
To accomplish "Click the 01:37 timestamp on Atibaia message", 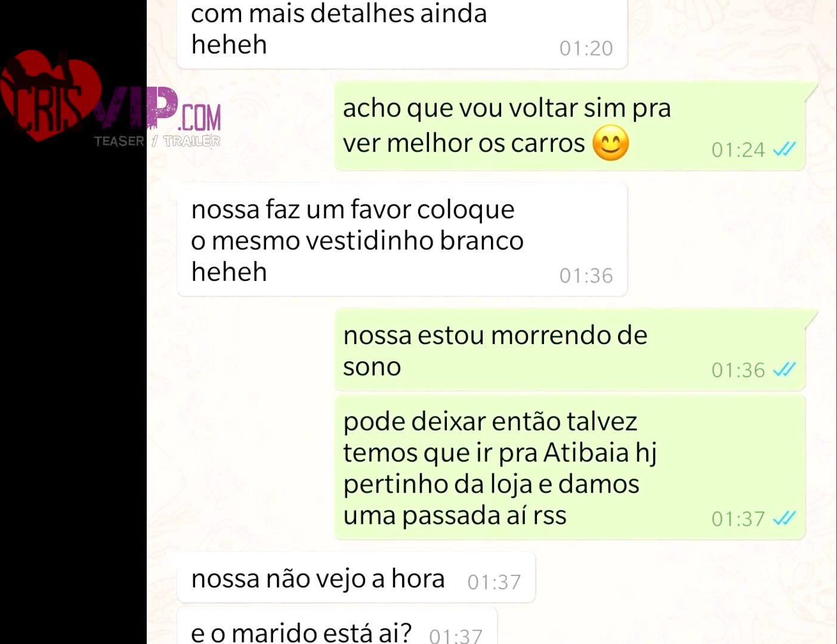I will coord(738,519).
